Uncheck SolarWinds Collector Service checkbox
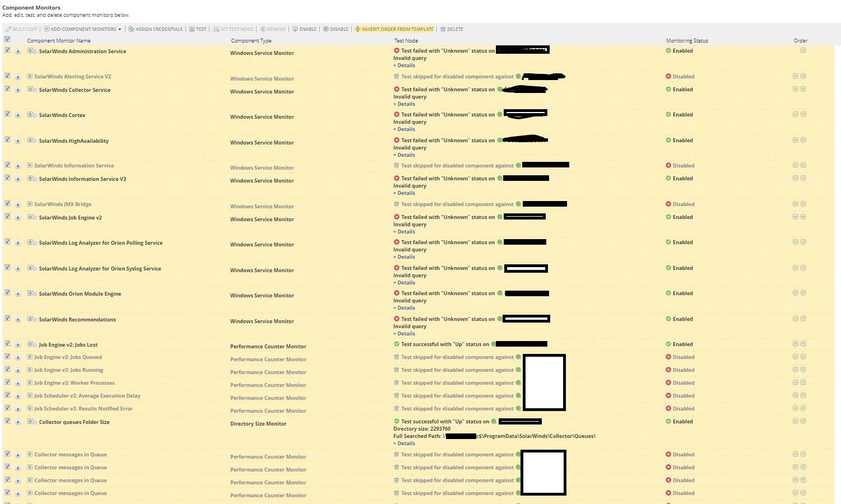 [x=7, y=88]
